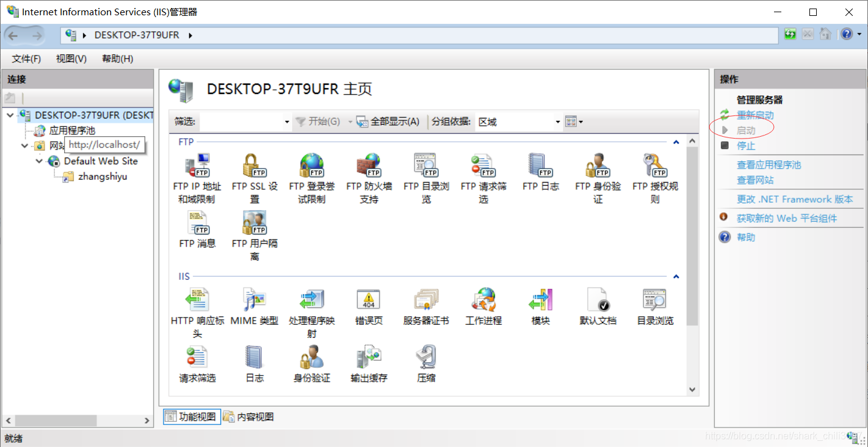Open FTP 身份验证 icon
The image size is (868, 447).
pyautogui.click(x=598, y=165)
